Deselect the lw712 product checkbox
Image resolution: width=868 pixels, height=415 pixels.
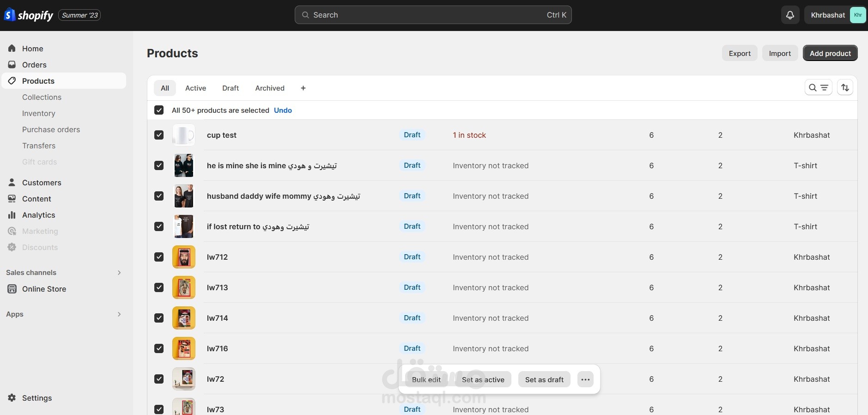159,257
